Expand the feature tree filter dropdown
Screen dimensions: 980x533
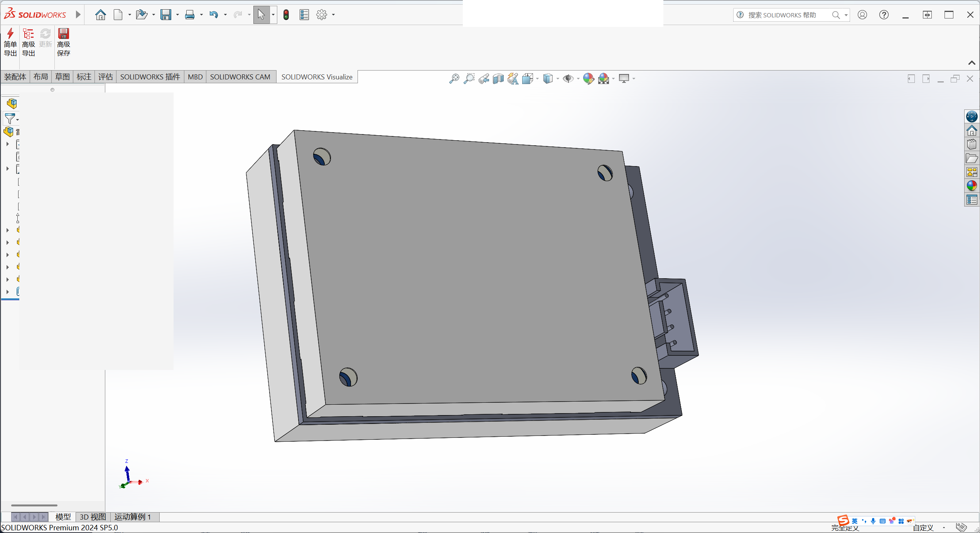(17, 119)
